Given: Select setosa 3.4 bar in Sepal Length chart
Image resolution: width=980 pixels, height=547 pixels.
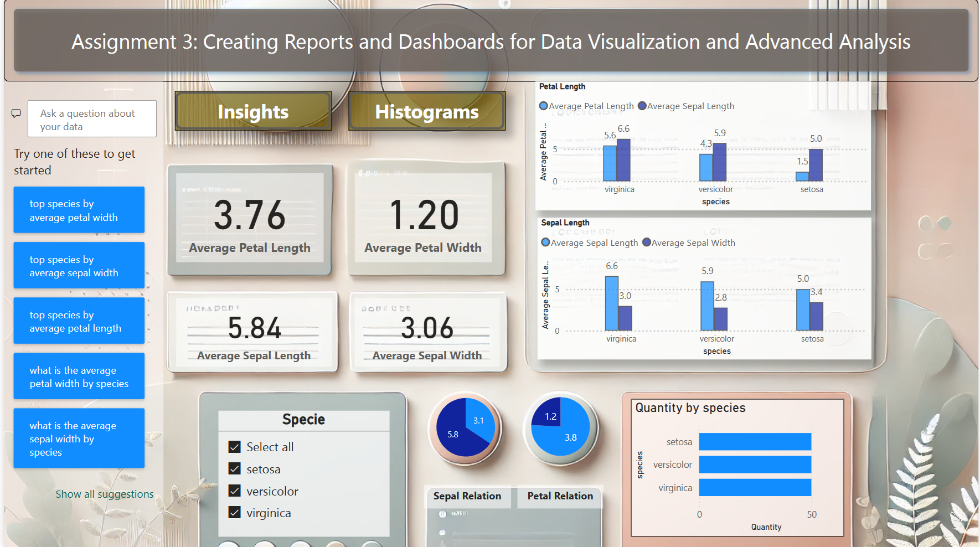Looking at the screenshot, I should (816, 317).
